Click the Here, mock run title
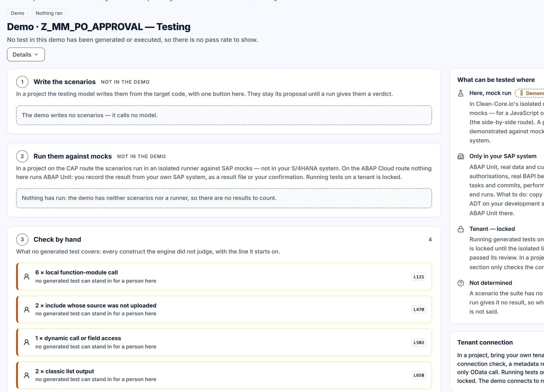 490,93
